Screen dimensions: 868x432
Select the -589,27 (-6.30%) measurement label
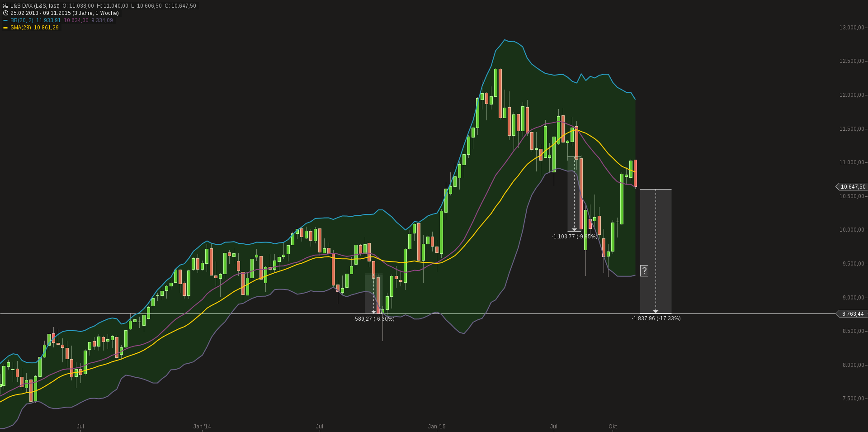click(x=374, y=319)
